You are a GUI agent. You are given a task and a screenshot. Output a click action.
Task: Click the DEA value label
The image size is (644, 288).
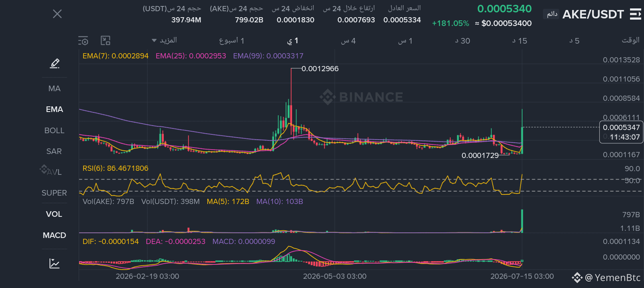(x=176, y=242)
